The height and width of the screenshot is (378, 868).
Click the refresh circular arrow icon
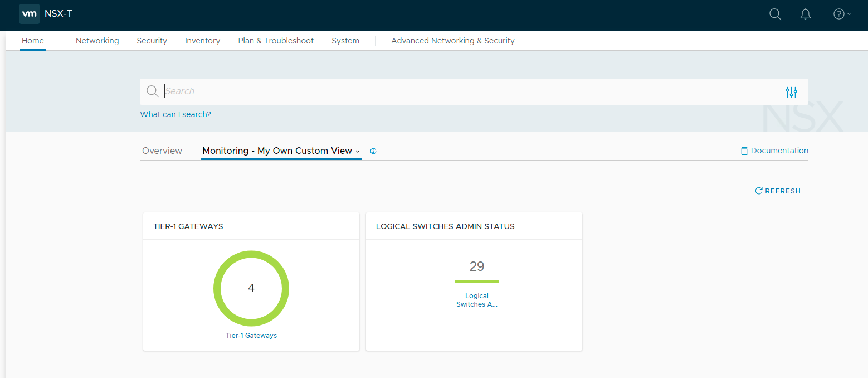pyautogui.click(x=758, y=191)
